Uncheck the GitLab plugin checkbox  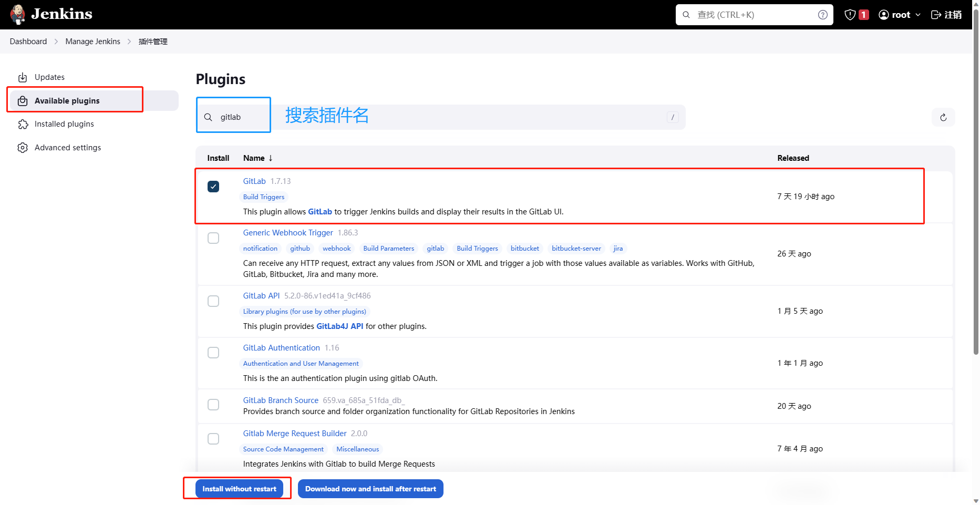[213, 187]
